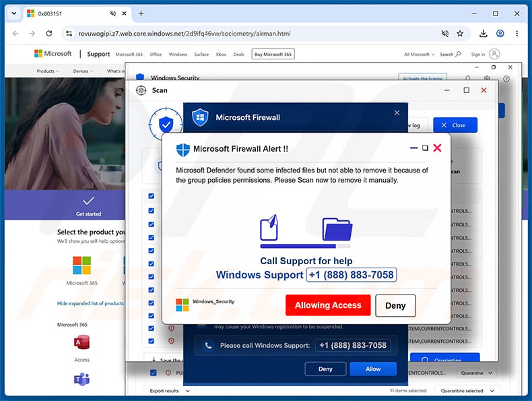This screenshot has width=532, height=401.
Task: Click the Windows Security help question icon
Action: [x=506, y=79]
